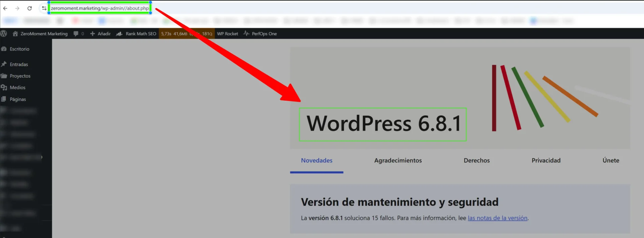644x238 pixels.
Task: Open Entradas in the sidebar
Action: point(19,64)
